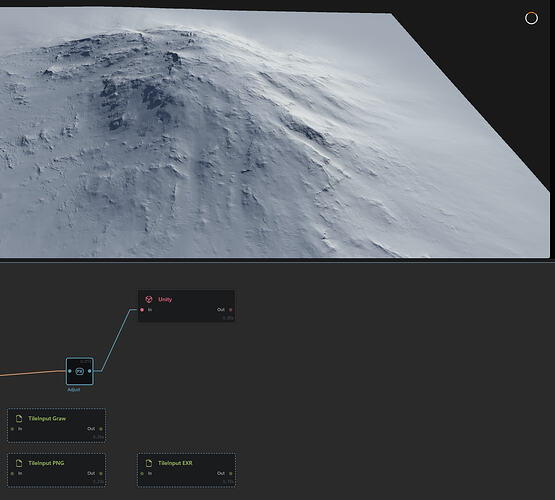Image resolution: width=555 pixels, height=500 pixels.
Task: Click the TileInput EXR In port
Action: 142,473
